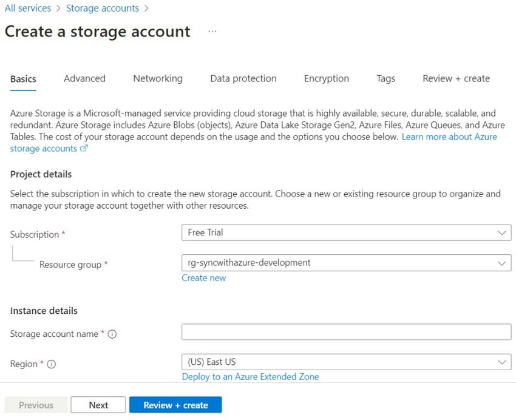Open the Tags tab
This screenshot has height=420, width=516.
click(x=385, y=78)
